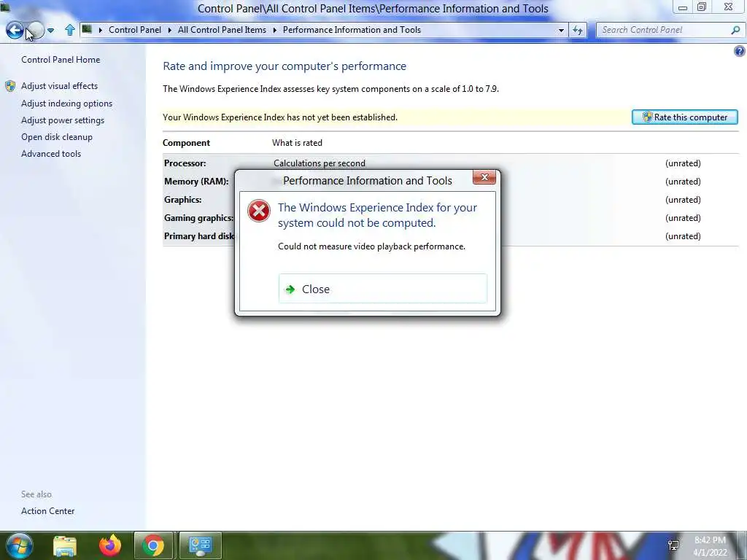Close the error dialog with red X
This screenshot has width=747, height=560.
484,177
